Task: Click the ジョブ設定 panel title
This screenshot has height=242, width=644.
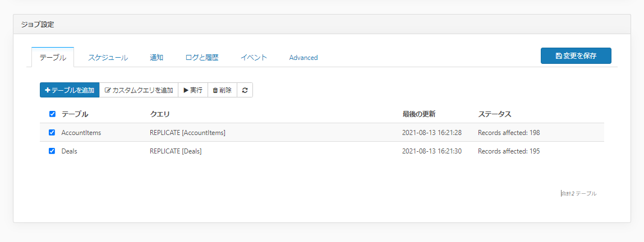Action: pos(38,25)
